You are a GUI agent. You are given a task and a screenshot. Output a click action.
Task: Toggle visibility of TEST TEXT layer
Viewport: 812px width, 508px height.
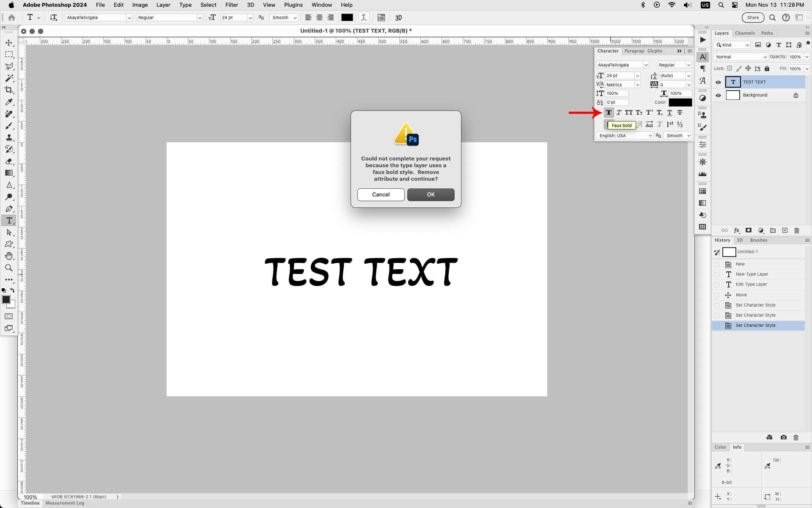click(x=718, y=81)
